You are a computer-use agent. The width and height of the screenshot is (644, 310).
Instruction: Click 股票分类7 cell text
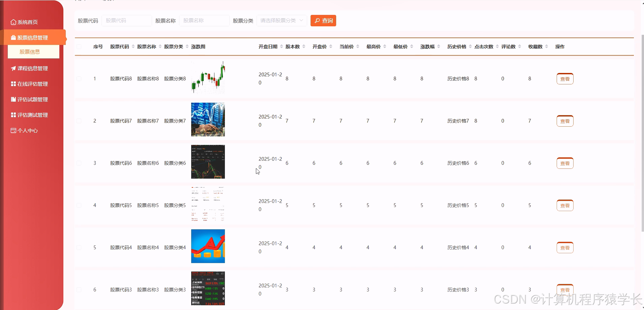(x=175, y=121)
